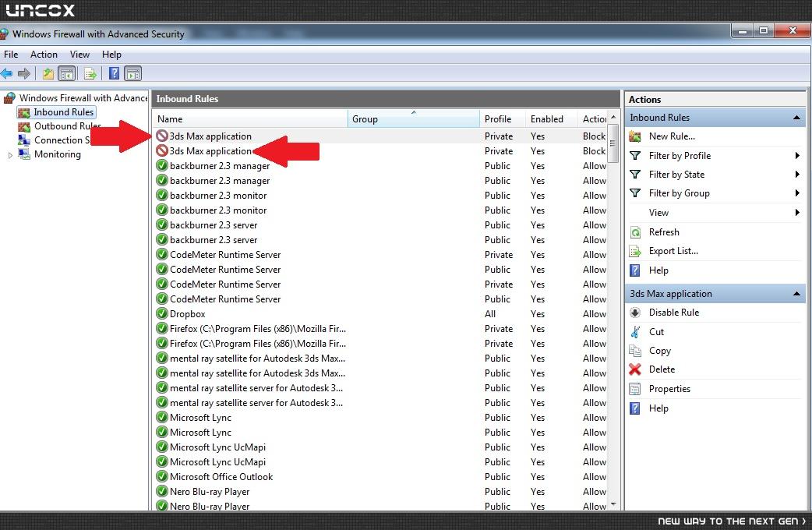Screen dimensions: 812x530
Task: Sort rules by the Enabled column header
Action: [x=552, y=118]
